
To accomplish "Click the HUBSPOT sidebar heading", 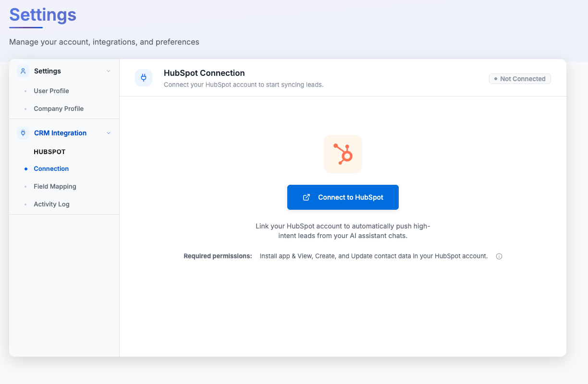I will 49,152.
